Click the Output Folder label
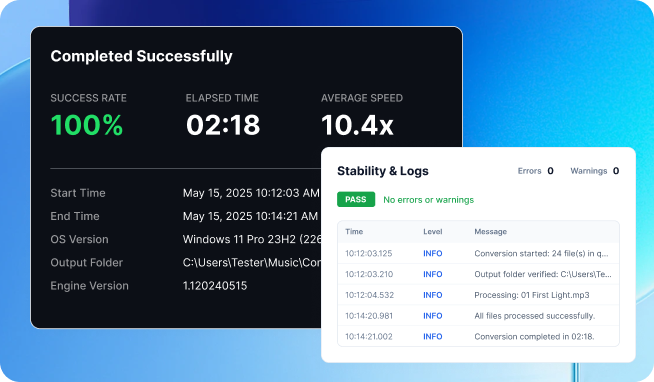This screenshot has width=654, height=382. 87,263
